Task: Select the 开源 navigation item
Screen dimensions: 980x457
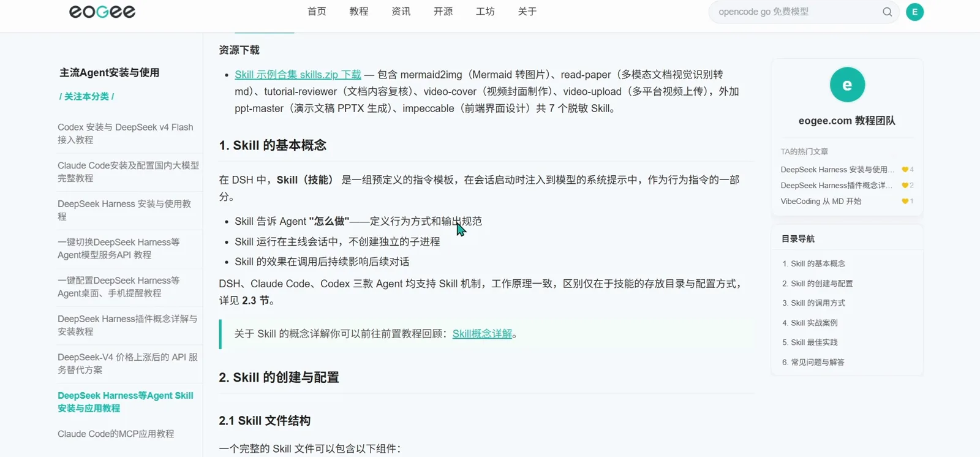Action: pyautogui.click(x=443, y=12)
